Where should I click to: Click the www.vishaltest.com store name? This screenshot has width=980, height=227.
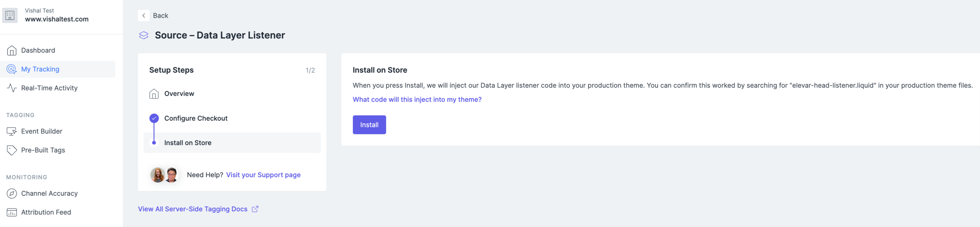coord(57,19)
